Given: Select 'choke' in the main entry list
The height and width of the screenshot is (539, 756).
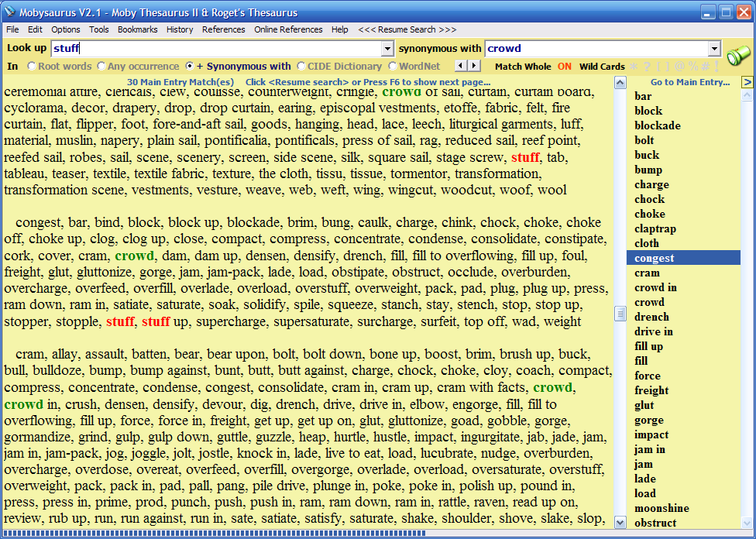Looking at the screenshot, I should (x=649, y=214).
